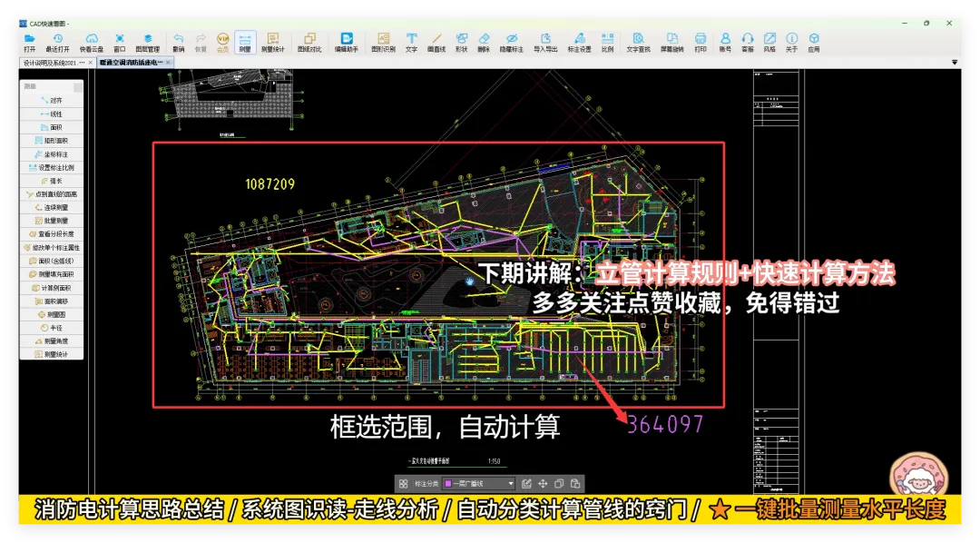The height and width of the screenshot is (543, 980).
Task: Select the 文字 text tool
Action: [411, 43]
